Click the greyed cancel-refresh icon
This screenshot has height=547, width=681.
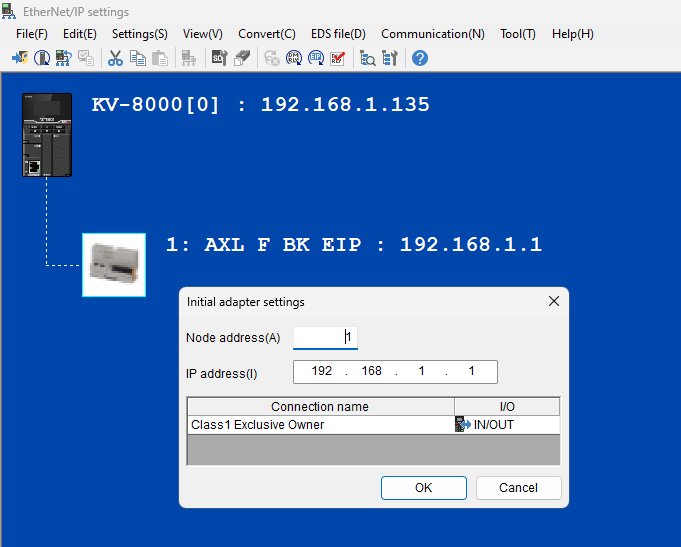(271, 58)
